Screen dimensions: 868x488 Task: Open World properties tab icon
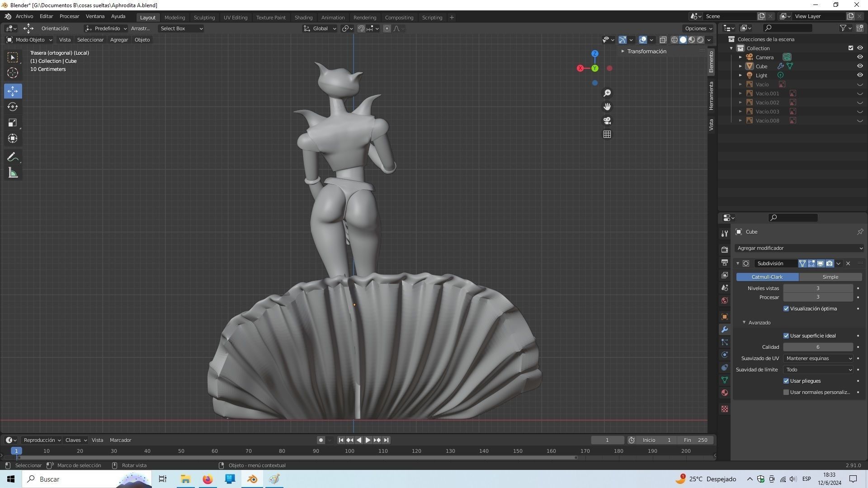tap(725, 300)
